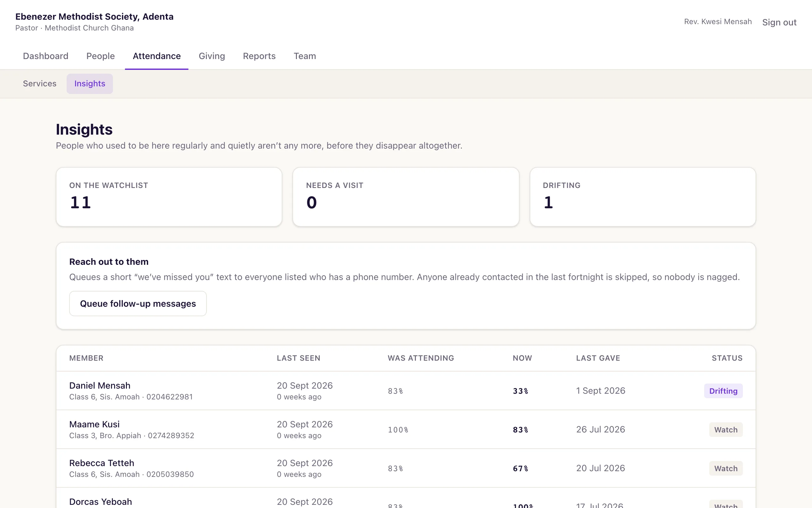
Task: Open the Team tab
Action: (x=305, y=56)
